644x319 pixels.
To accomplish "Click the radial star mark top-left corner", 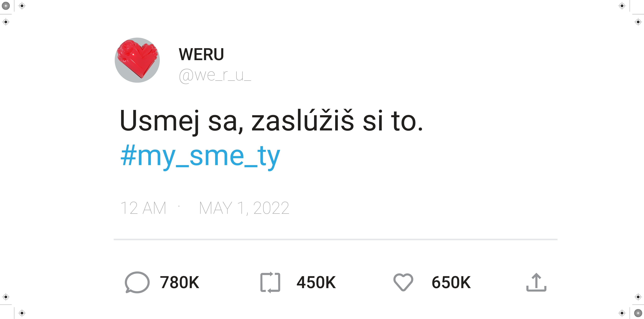I will pyautogui.click(x=6, y=6).
